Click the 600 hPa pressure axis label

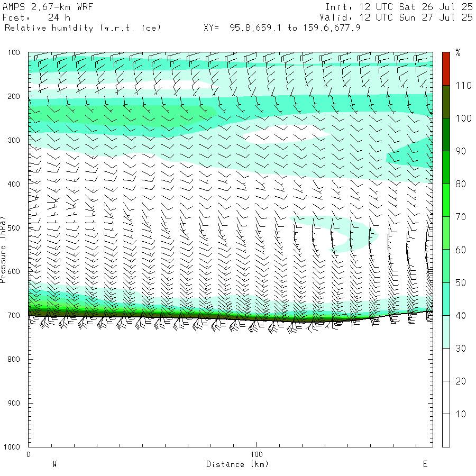click(14, 272)
